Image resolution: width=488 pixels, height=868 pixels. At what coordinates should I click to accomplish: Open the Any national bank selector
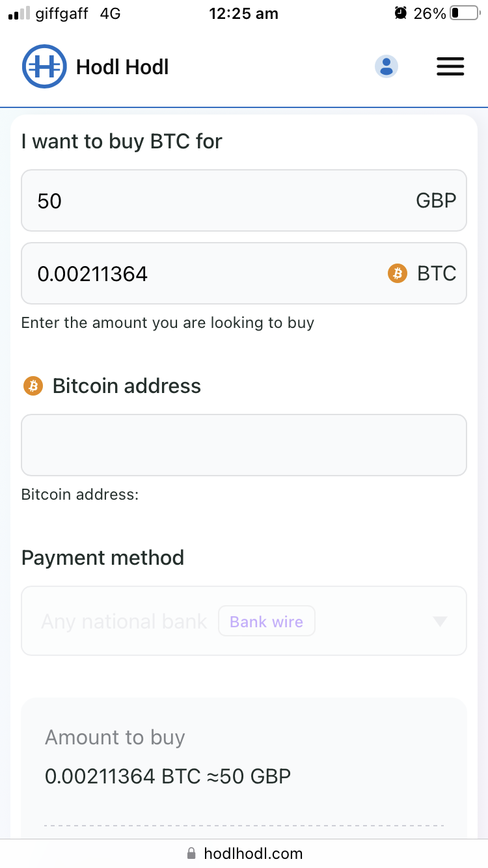pyautogui.click(x=124, y=621)
